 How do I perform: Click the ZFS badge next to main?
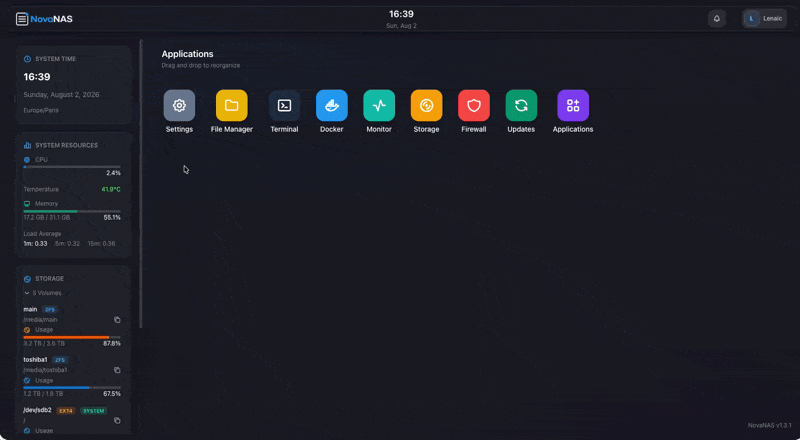pos(49,310)
